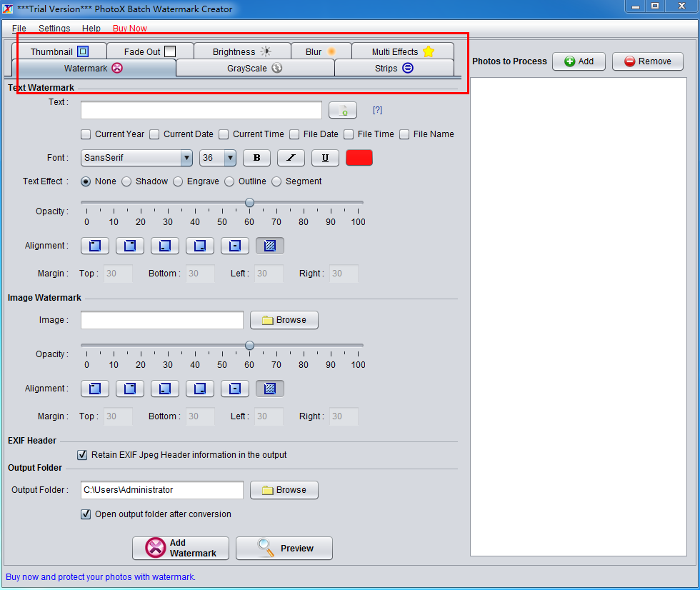Open the font size 36 dropdown
Screen dimensions: 700x590
coord(218,158)
